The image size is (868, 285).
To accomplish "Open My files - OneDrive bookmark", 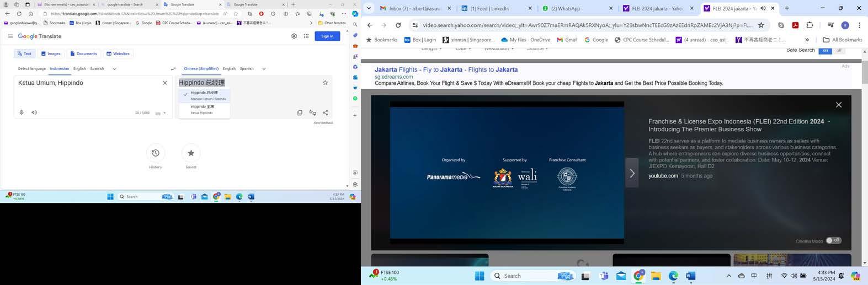I will pos(525,40).
